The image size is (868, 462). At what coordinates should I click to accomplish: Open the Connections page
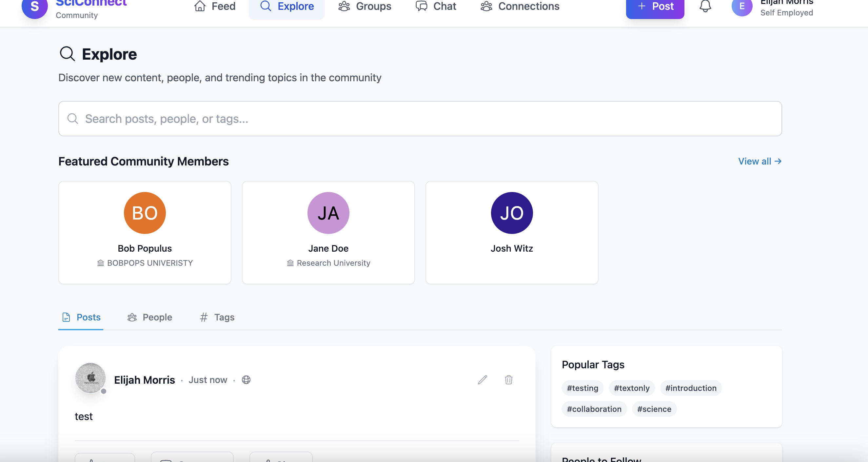(x=520, y=6)
